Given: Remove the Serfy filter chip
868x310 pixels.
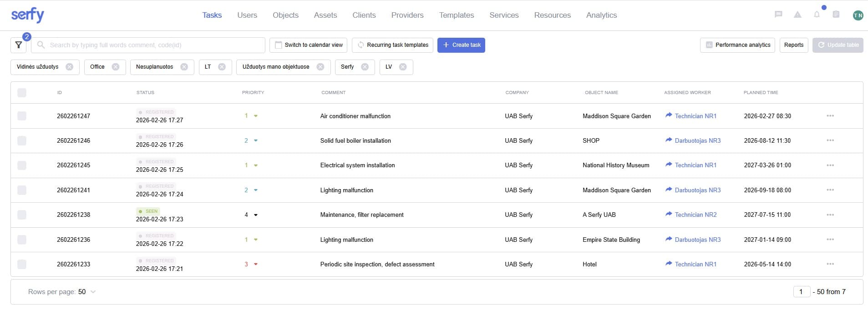Looking at the screenshot, I should point(365,67).
